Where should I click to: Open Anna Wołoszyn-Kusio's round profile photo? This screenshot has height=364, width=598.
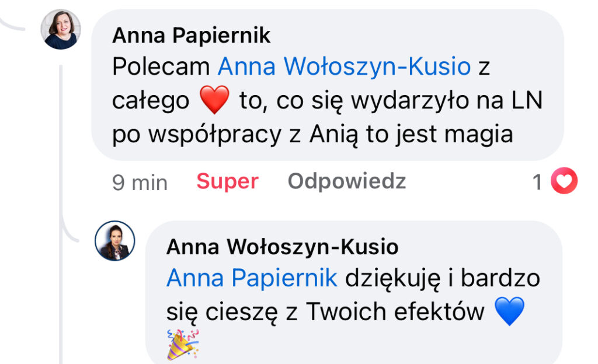click(115, 241)
